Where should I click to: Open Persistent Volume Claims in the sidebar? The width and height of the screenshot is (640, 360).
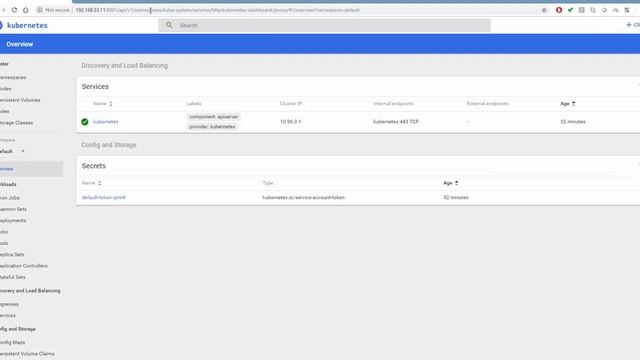(27, 354)
